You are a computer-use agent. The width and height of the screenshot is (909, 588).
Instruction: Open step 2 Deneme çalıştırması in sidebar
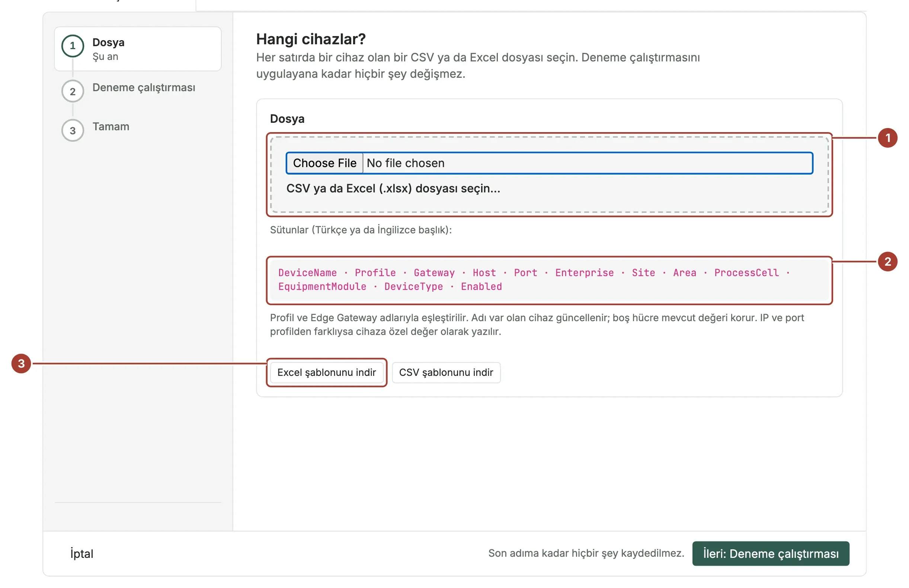144,87
